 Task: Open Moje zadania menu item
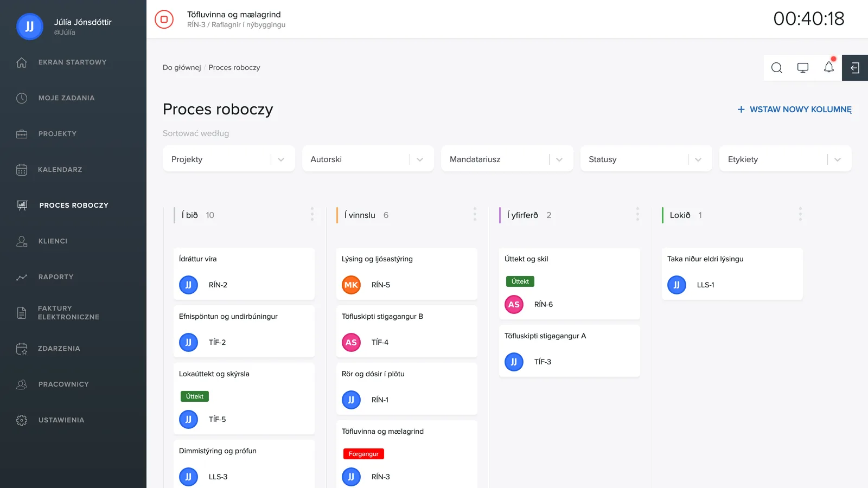[66, 98]
